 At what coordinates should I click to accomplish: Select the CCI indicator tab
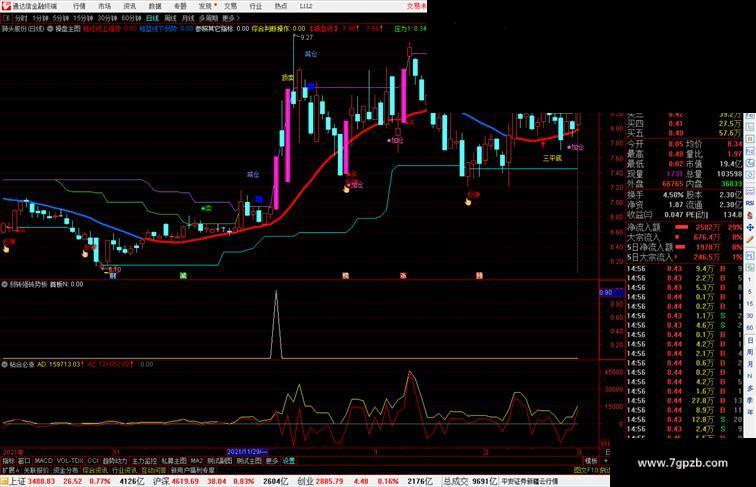point(93,461)
